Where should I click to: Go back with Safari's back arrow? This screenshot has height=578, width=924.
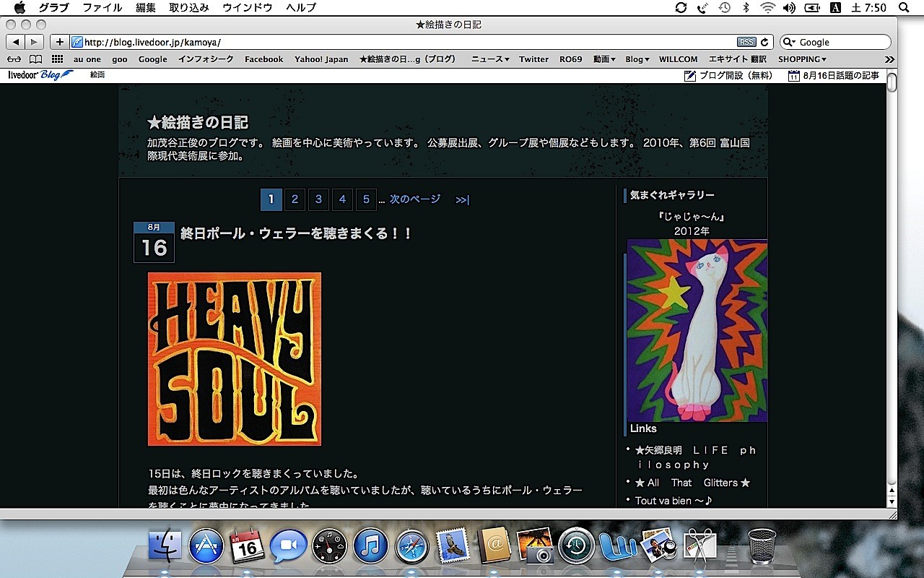[x=16, y=42]
